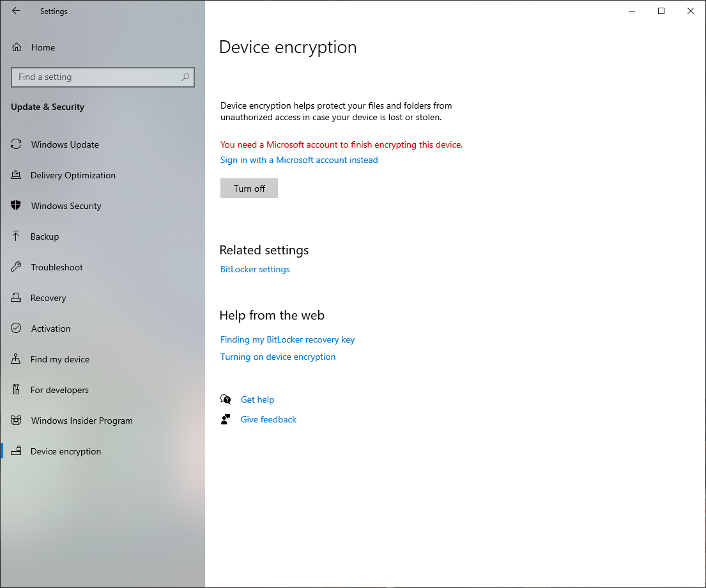Focus the Find a setting search box

click(103, 77)
